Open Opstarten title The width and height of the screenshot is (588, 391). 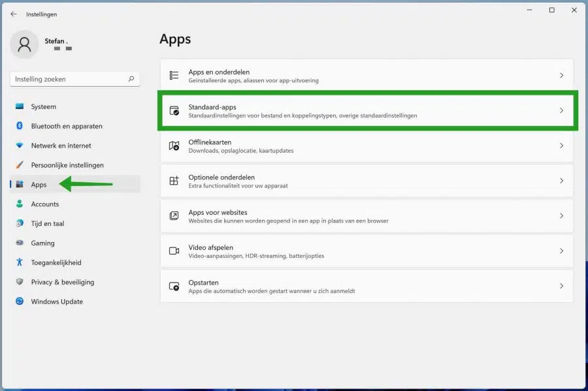pyautogui.click(x=204, y=283)
